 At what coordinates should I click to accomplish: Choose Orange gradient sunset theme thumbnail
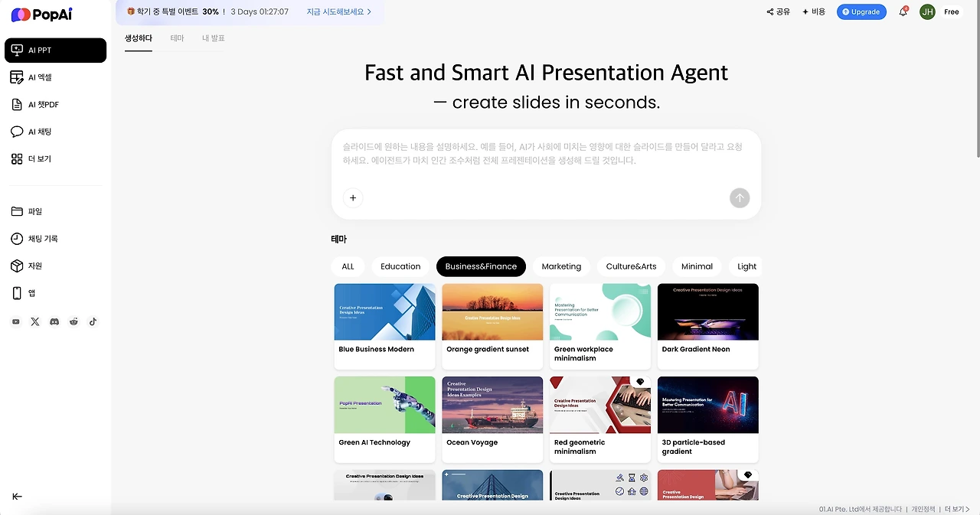(x=492, y=312)
